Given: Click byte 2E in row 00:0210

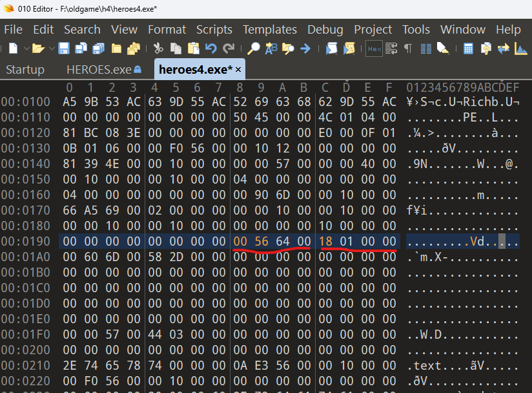Looking at the screenshot, I should point(70,365).
